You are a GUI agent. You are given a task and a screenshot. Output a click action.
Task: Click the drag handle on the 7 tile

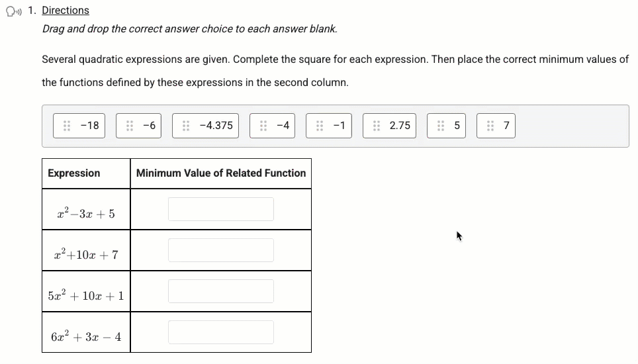click(x=490, y=126)
